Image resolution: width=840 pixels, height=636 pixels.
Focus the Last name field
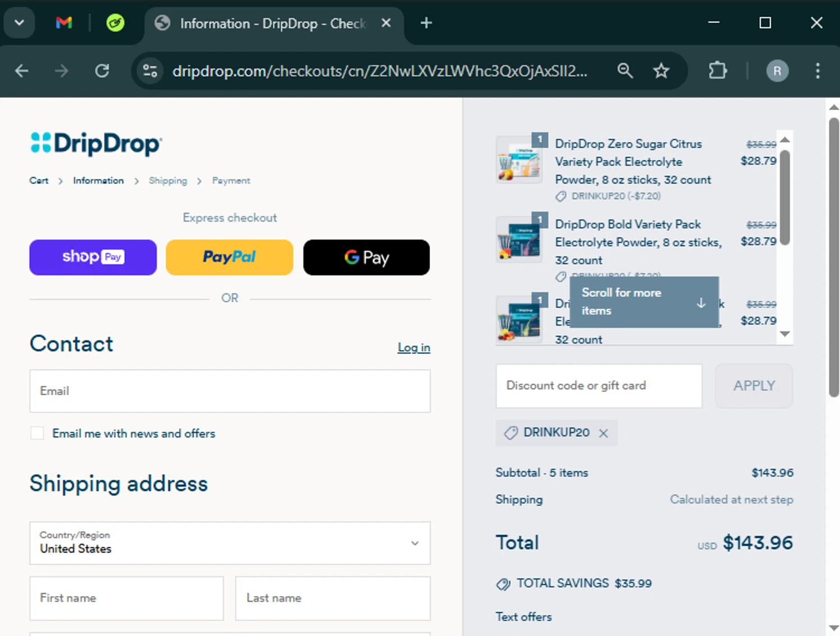[333, 598]
